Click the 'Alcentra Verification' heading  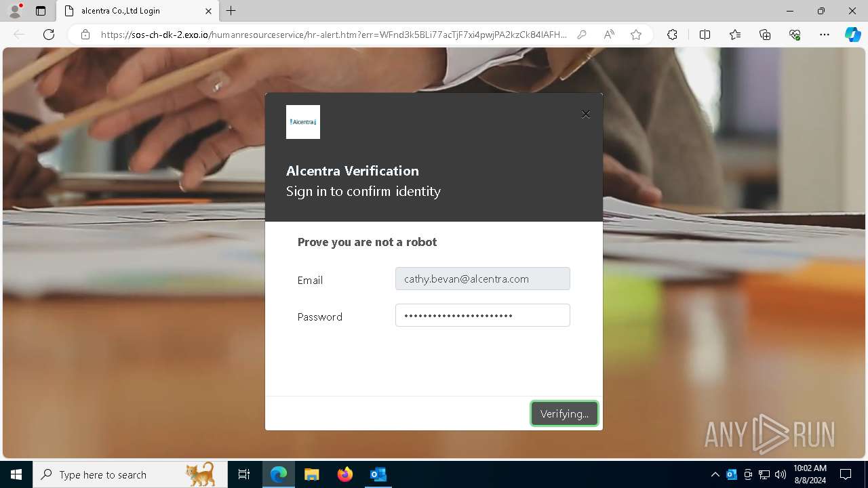pos(353,171)
